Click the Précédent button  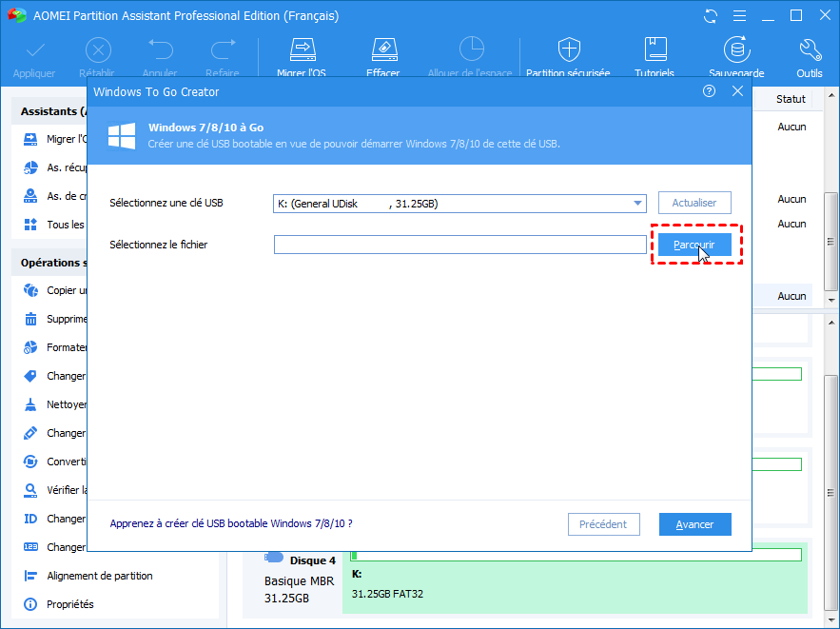click(x=604, y=524)
